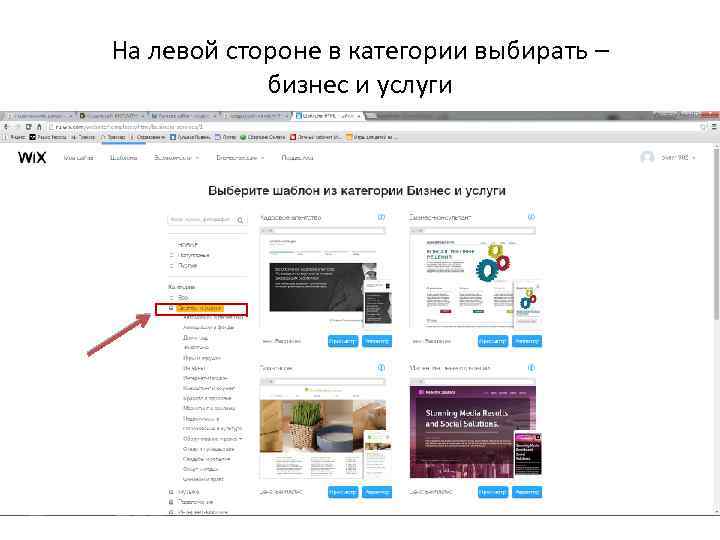This screenshot has width=720, height=540.
Task: Select the Пустые filter
Action: click(x=187, y=265)
